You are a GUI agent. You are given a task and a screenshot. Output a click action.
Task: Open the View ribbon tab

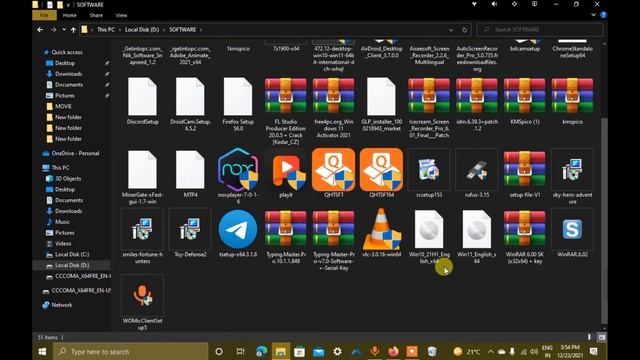click(121, 16)
